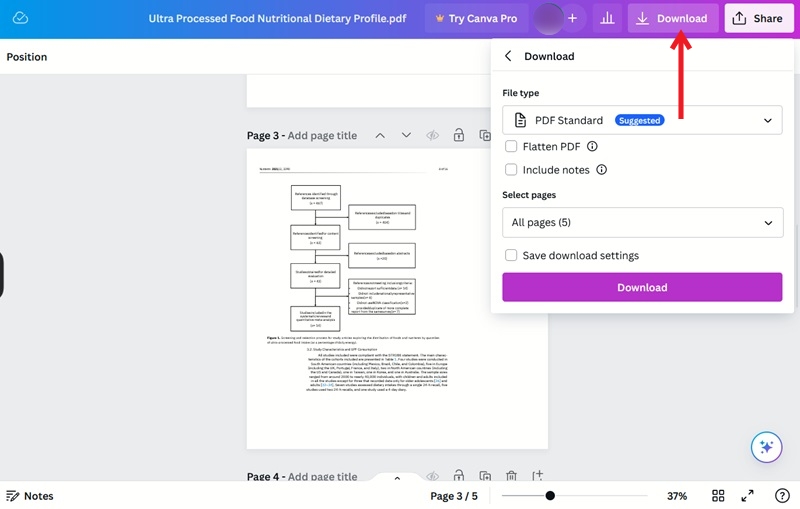Open the 37% zoom level menu
800x509 pixels.
(x=677, y=496)
